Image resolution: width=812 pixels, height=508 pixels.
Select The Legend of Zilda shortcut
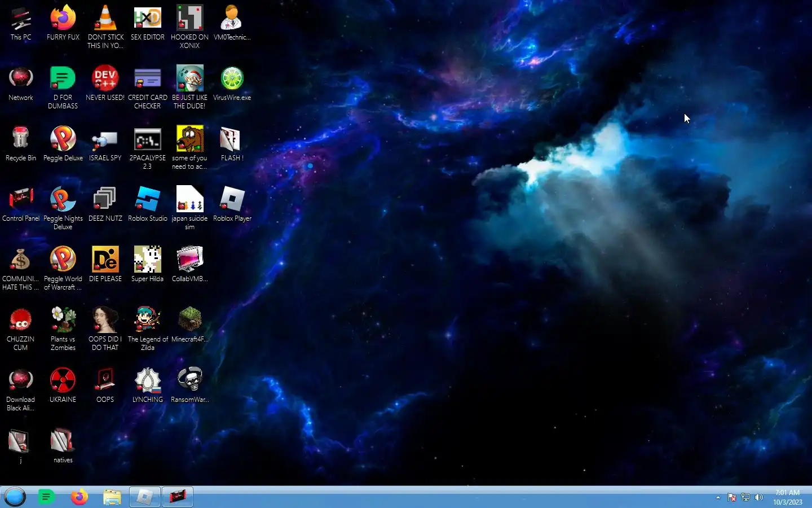click(x=148, y=329)
